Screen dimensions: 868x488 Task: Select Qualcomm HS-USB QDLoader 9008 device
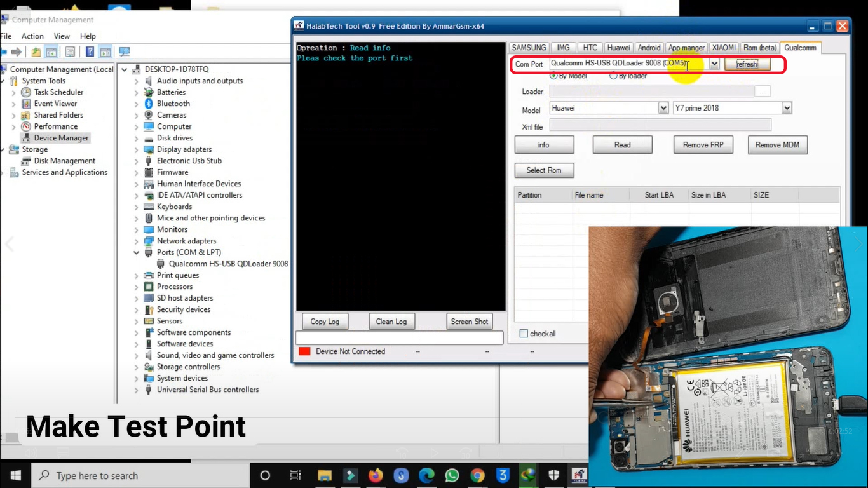(x=228, y=264)
